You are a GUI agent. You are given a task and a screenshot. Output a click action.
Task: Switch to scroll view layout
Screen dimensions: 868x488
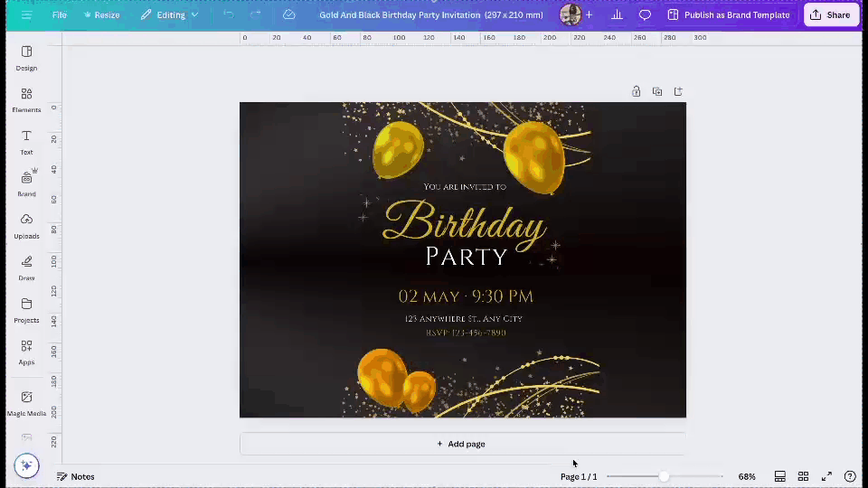[x=780, y=476]
